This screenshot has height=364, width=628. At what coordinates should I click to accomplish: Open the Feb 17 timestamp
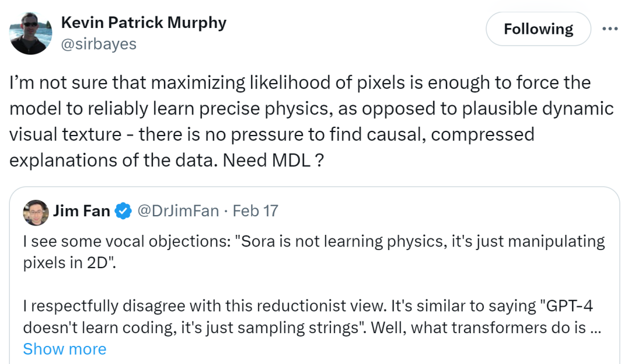[255, 211]
